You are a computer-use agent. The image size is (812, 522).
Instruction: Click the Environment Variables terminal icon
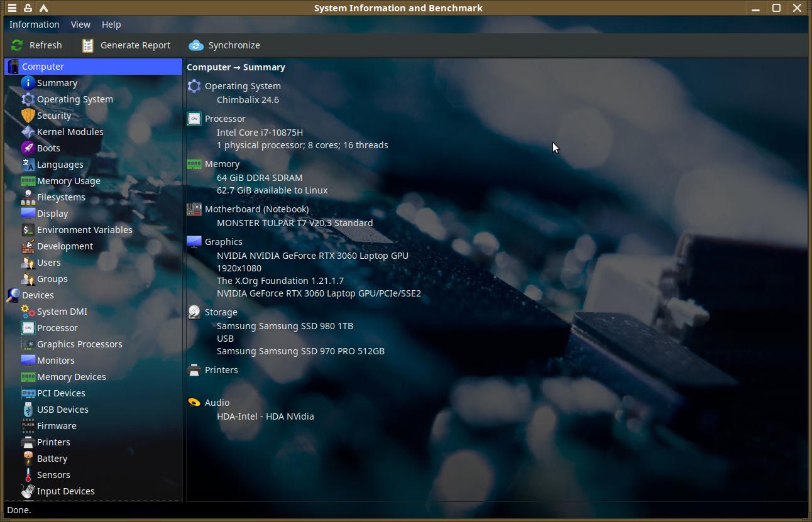[x=28, y=230]
